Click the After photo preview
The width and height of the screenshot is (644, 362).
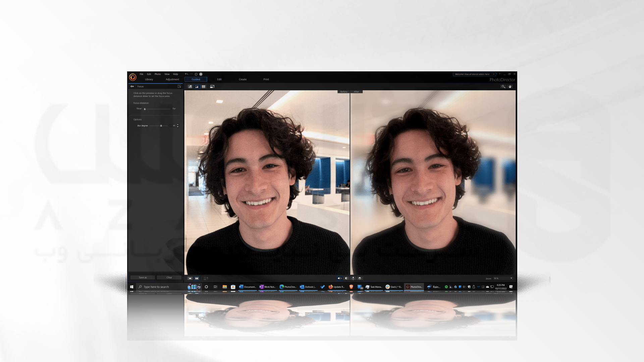(x=433, y=183)
